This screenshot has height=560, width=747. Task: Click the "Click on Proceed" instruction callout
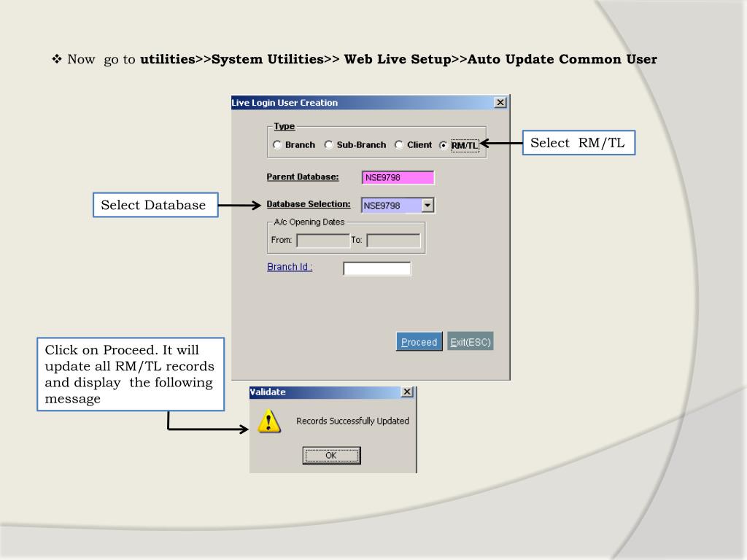coord(130,374)
